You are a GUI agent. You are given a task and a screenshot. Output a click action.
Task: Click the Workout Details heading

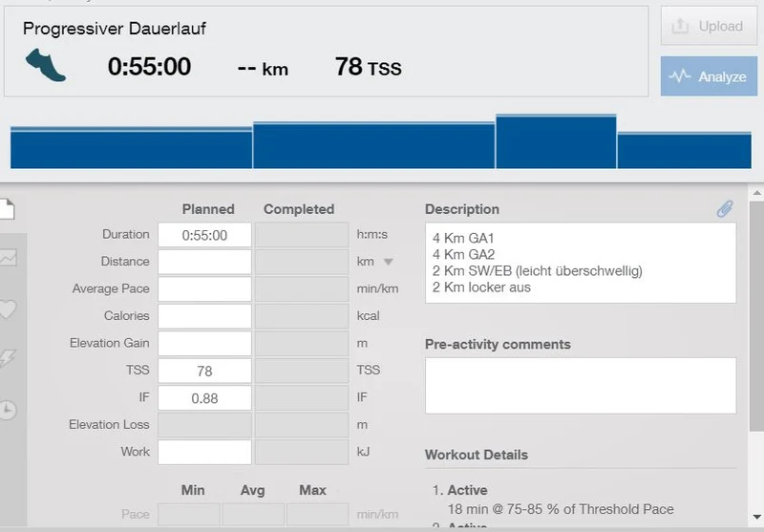477,455
